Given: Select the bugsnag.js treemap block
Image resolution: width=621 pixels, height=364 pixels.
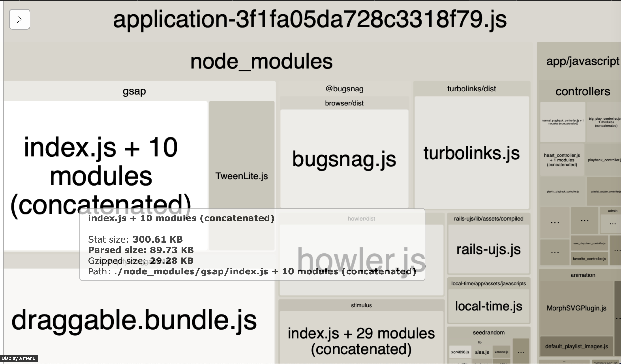Looking at the screenshot, I should click(344, 159).
